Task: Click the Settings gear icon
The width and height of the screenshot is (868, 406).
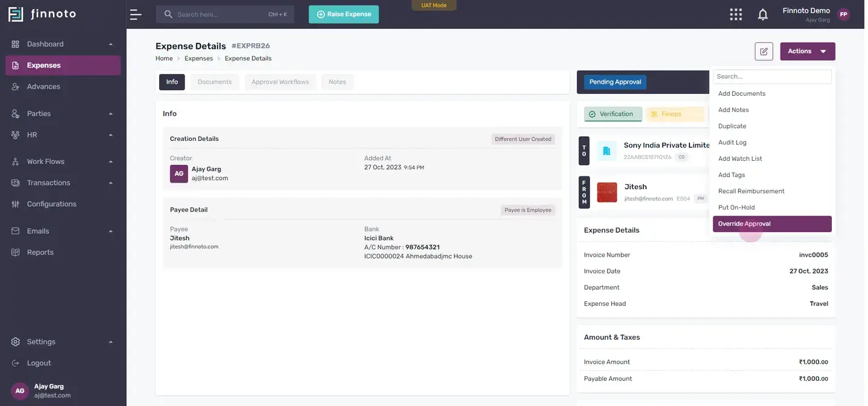Action: point(16,342)
